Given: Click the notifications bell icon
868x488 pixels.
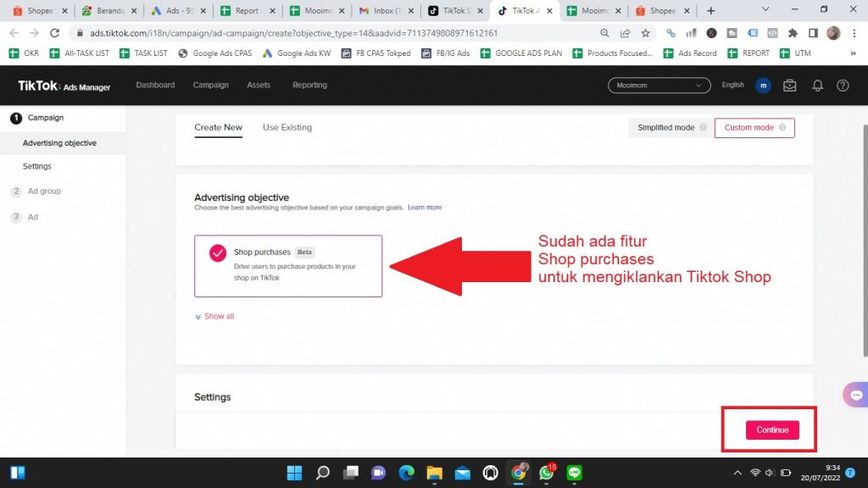Looking at the screenshot, I should click(x=817, y=86).
